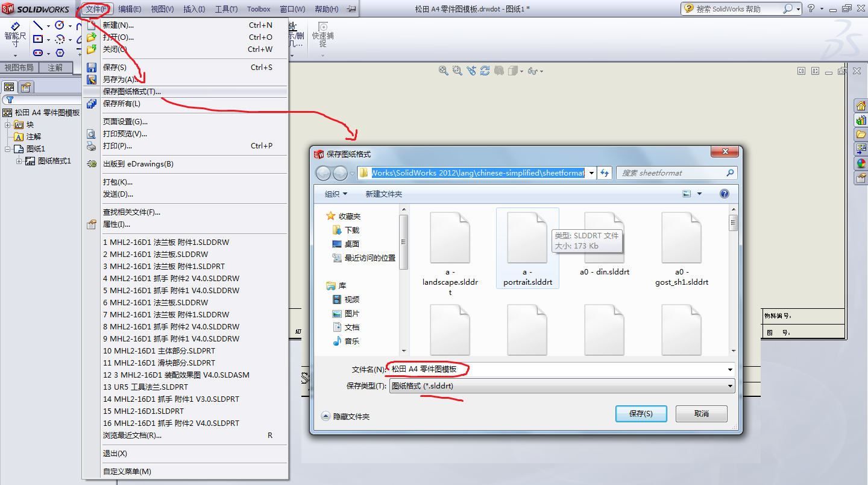Open Design Library task pane tab

coord(861,120)
